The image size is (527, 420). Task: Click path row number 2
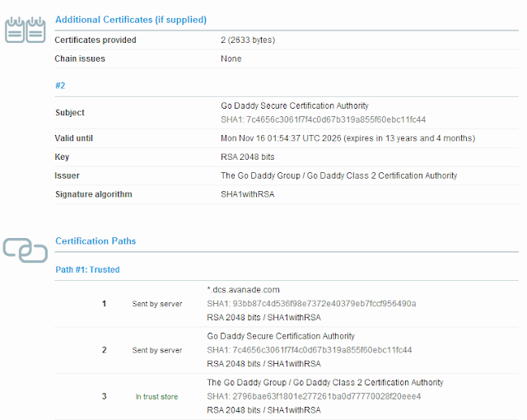click(105, 350)
